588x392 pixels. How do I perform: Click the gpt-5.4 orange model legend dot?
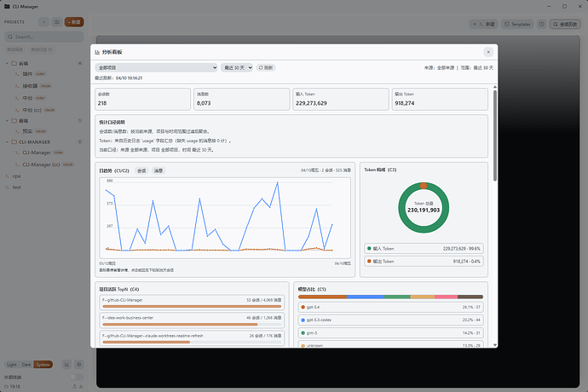pos(303,308)
